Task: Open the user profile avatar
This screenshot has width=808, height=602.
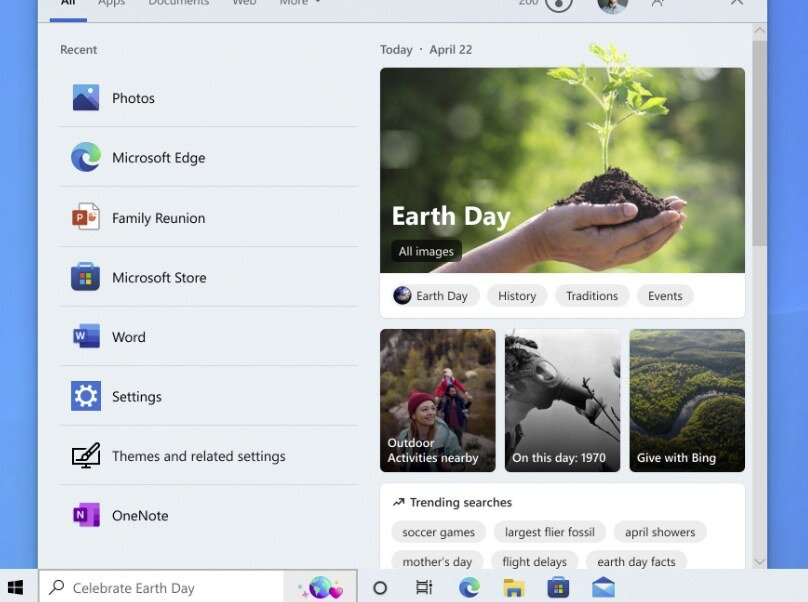Action: pyautogui.click(x=612, y=4)
